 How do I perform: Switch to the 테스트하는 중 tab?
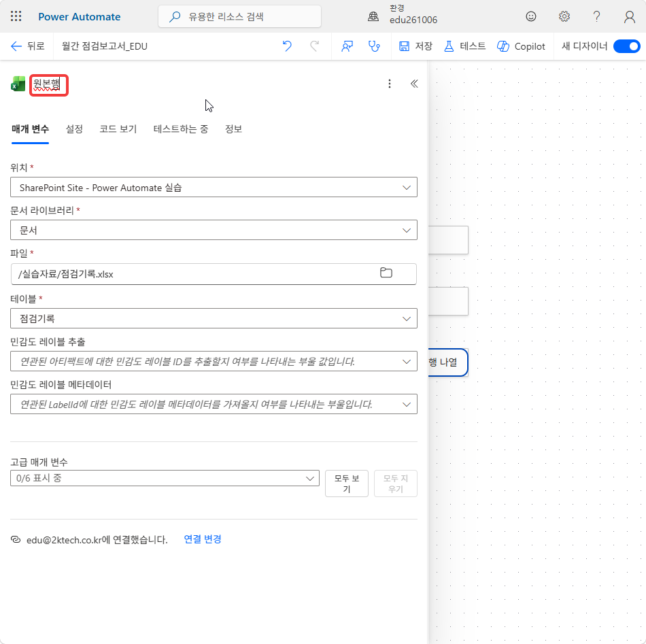pyautogui.click(x=180, y=129)
